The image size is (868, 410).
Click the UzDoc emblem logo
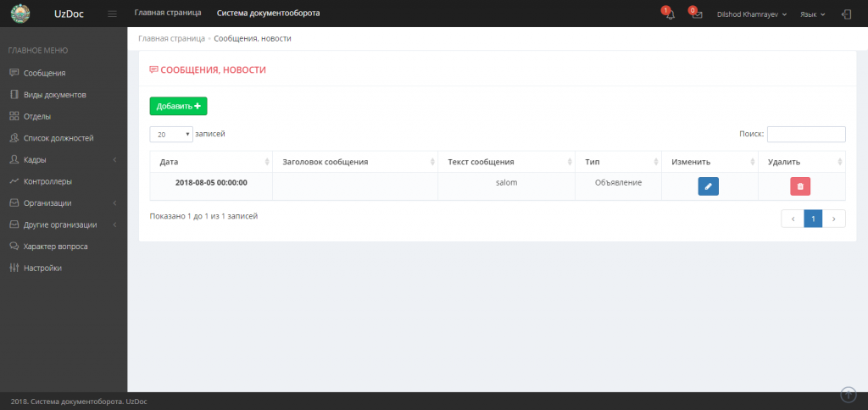pyautogui.click(x=19, y=14)
